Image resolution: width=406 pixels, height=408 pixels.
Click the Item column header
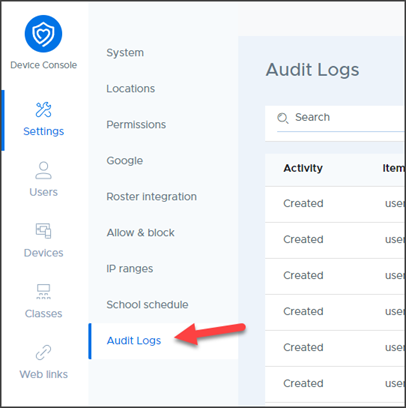pyautogui.click(x=393, y=168)
